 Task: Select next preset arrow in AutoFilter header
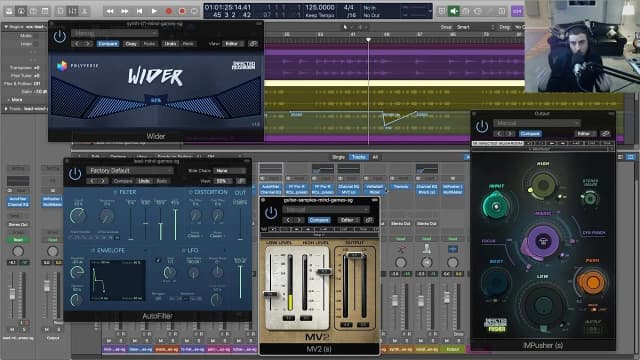[x=102, y=181]
